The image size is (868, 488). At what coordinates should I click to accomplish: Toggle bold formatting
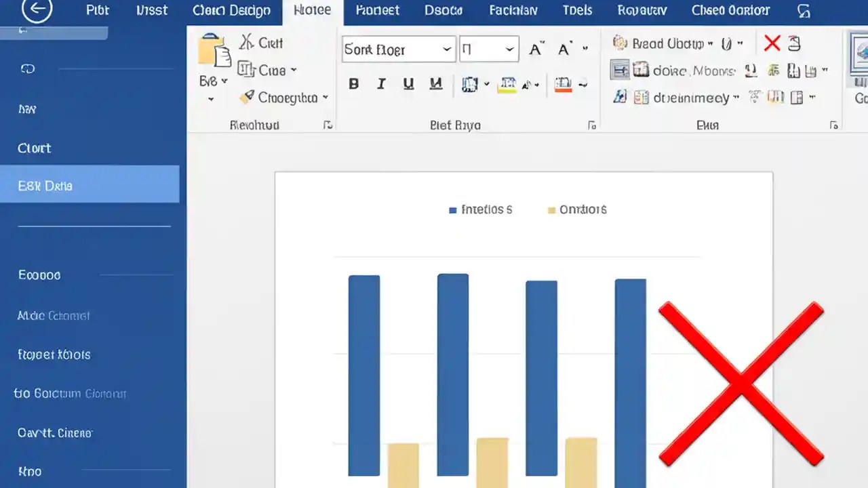[353, 83]
